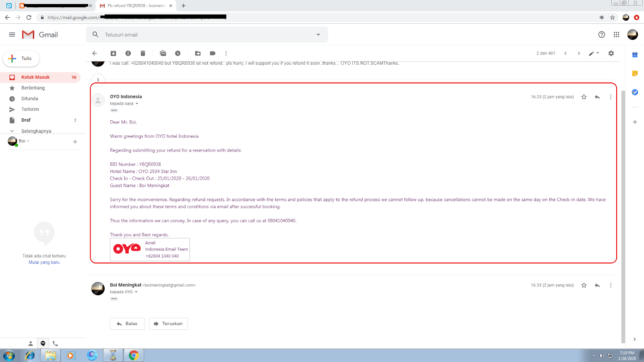The image size is (644, 362).
Task: Show trimmed content in OYO Indonesia message
Action: [x=114, y=110]
